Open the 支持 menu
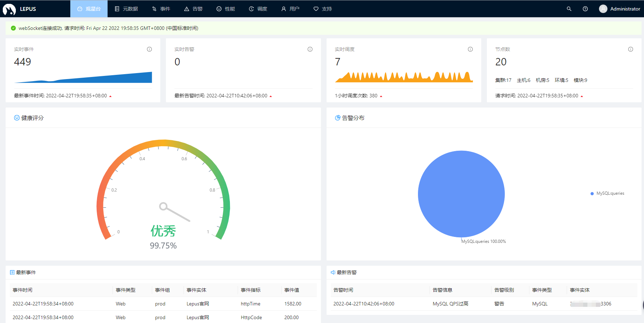Viewport: 644px width, 323px height. click(x=323, y=9)
